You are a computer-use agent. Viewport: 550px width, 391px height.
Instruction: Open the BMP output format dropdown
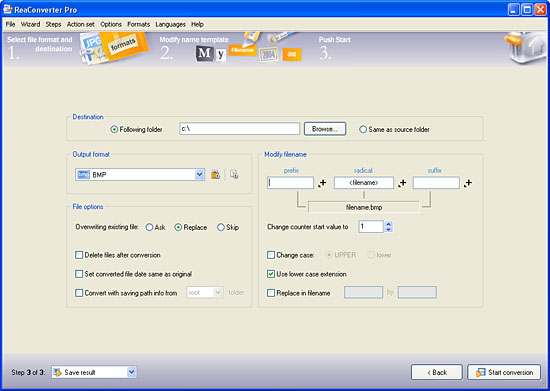[200, 174]
